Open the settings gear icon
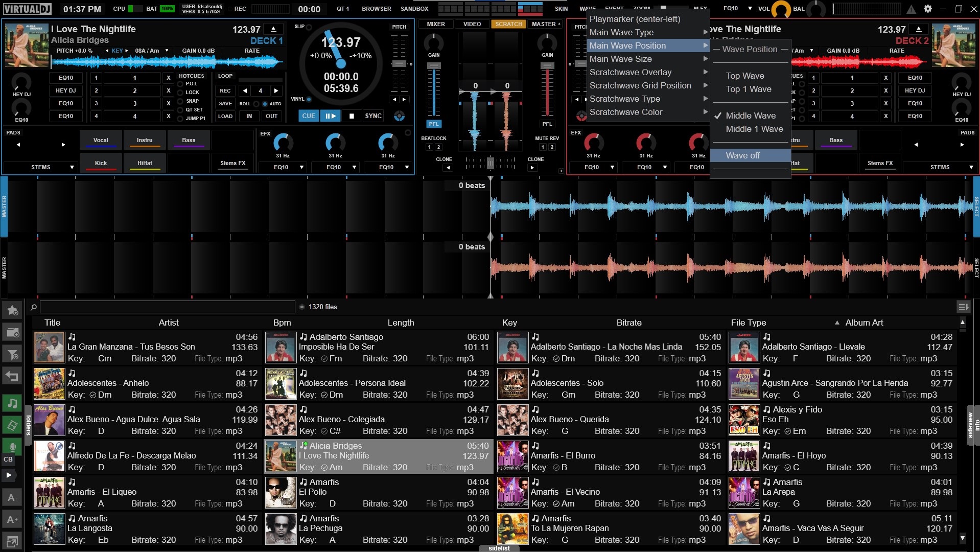980x552 pixels. click(x=928, y=9)
